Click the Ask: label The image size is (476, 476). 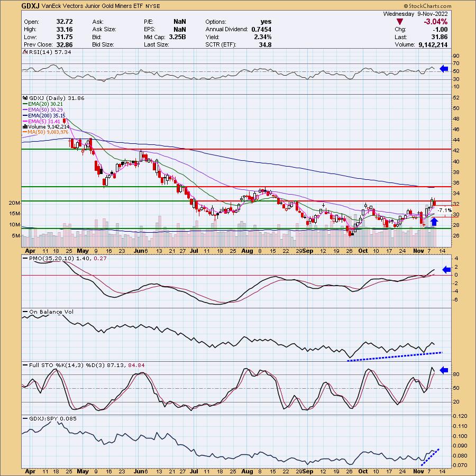(98, 22)
